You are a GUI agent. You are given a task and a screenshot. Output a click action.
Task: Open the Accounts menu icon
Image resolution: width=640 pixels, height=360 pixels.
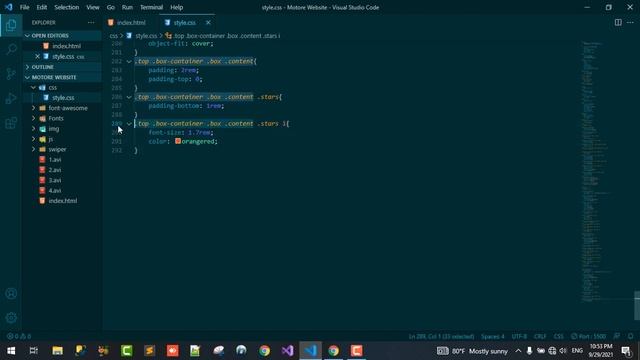(x=11, y=293)
